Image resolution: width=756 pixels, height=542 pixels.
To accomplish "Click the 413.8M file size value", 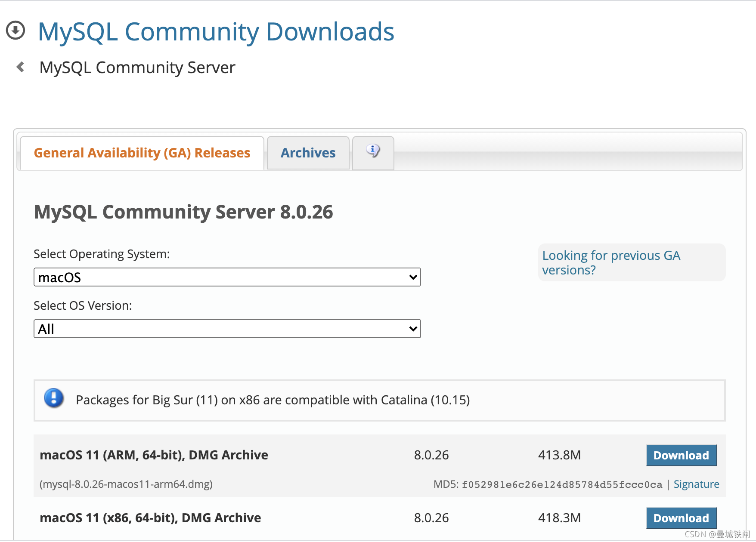I will pyautogui.click(x=559, y=455).
